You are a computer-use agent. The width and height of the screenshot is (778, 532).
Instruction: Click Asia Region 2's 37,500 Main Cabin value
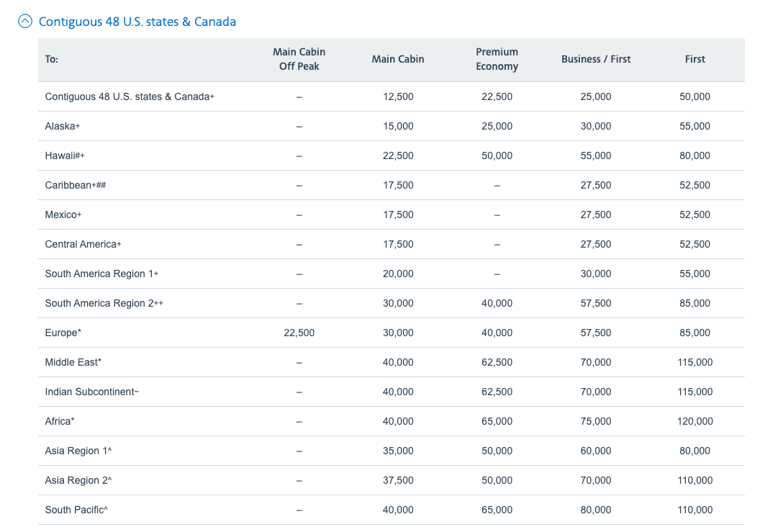pos(398,480)
